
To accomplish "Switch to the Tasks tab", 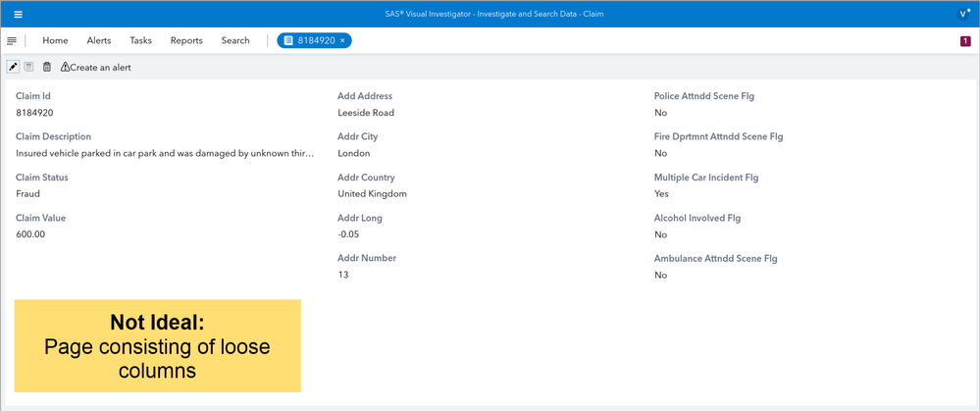I will (x=140, y=41).
